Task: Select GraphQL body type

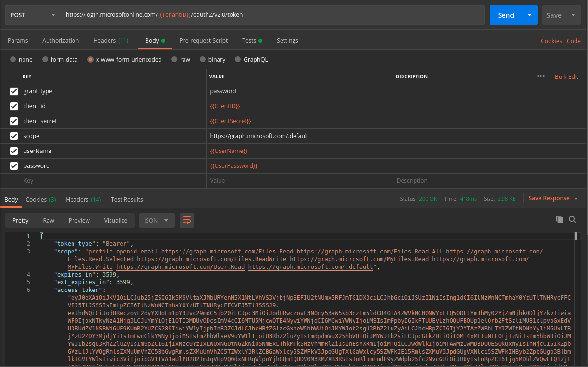Action: coord(238,60)
